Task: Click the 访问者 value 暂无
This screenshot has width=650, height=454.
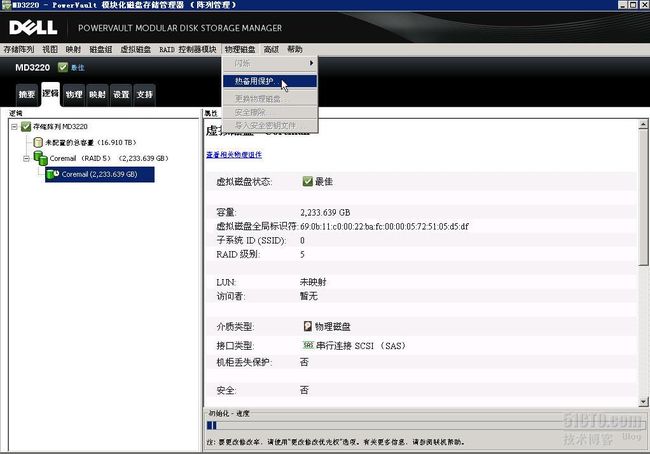Action: tap(309, 296)
